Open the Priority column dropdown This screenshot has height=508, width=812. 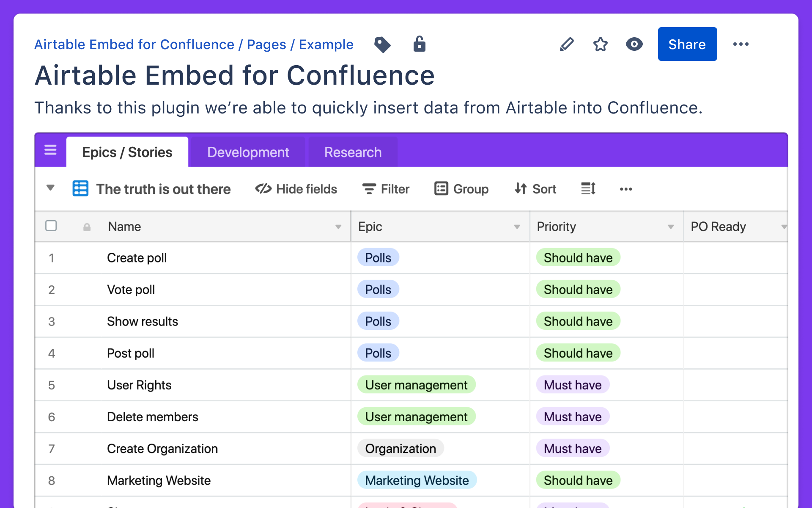670,226
